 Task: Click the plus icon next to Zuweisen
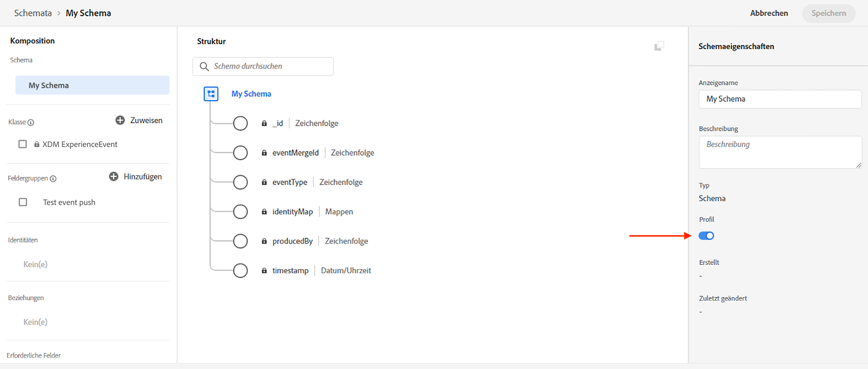(x=120, y=120)
